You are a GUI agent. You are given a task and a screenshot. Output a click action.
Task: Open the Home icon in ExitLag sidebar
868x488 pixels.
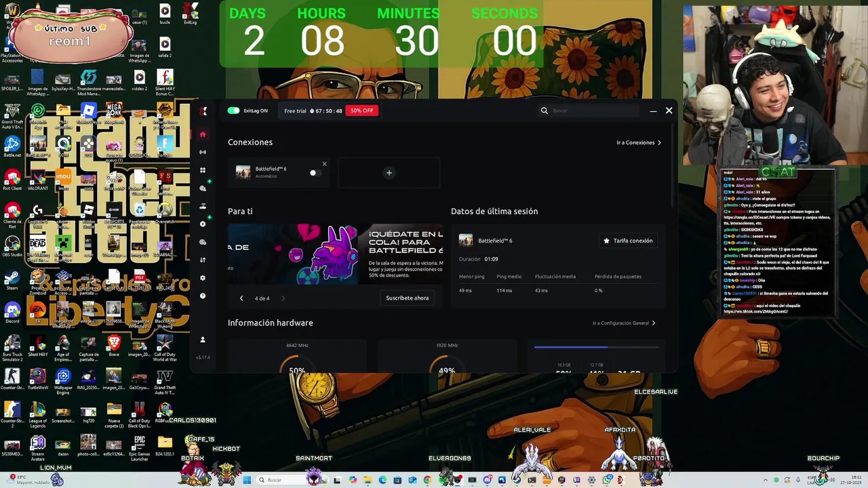202,134
